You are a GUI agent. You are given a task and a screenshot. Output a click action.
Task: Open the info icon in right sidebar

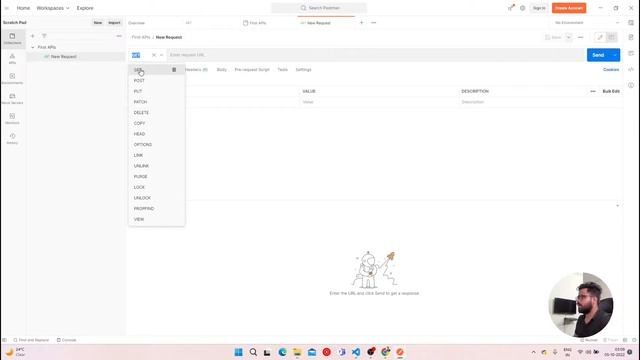(631, 85)
